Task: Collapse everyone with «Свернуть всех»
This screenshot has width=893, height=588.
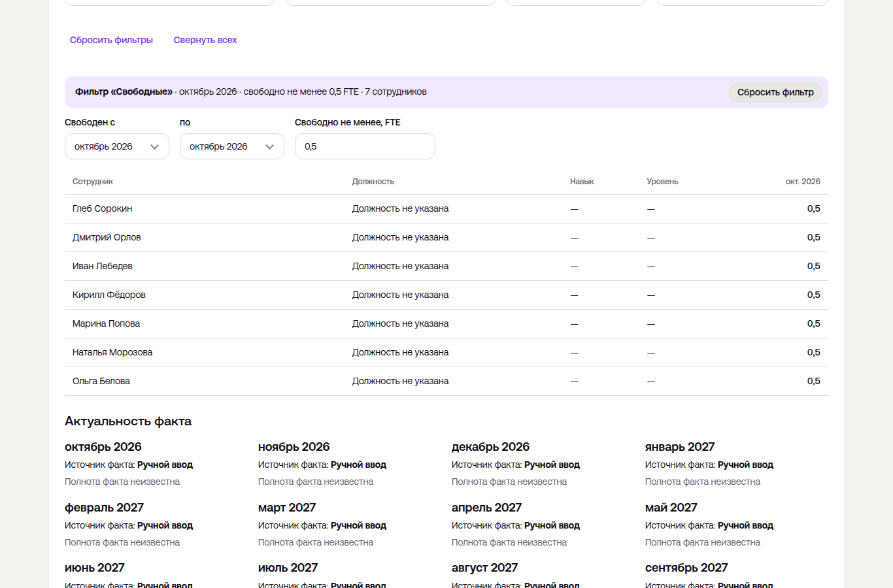Action: [205, 40]
